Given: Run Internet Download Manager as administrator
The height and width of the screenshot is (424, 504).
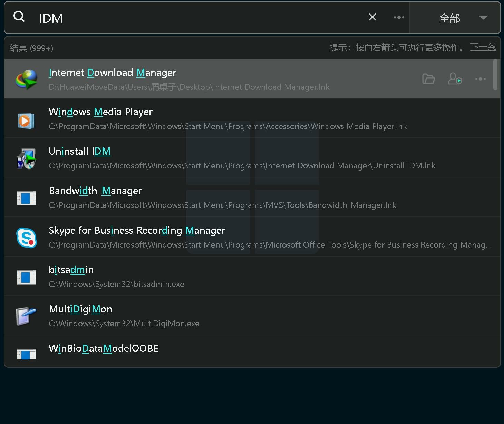Looking at the screenshot, I should 455,79.
